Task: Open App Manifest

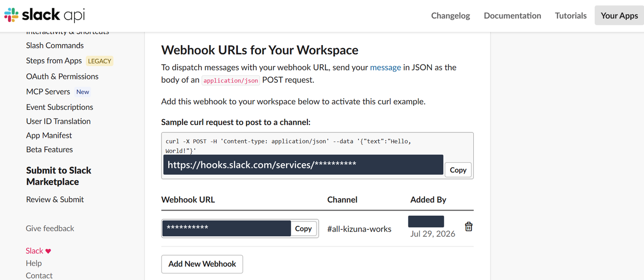Action: [49, 136]
